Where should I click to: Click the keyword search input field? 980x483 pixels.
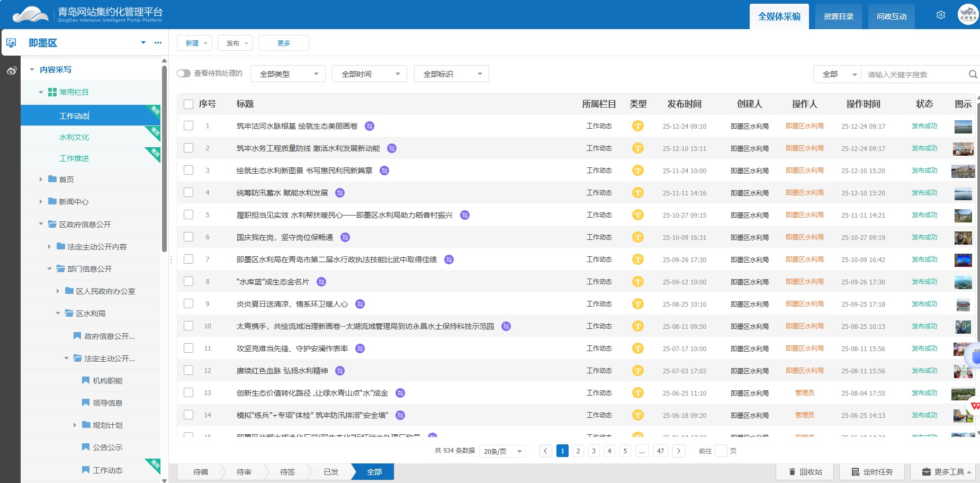pyautogui.click(x=916, y=74)
